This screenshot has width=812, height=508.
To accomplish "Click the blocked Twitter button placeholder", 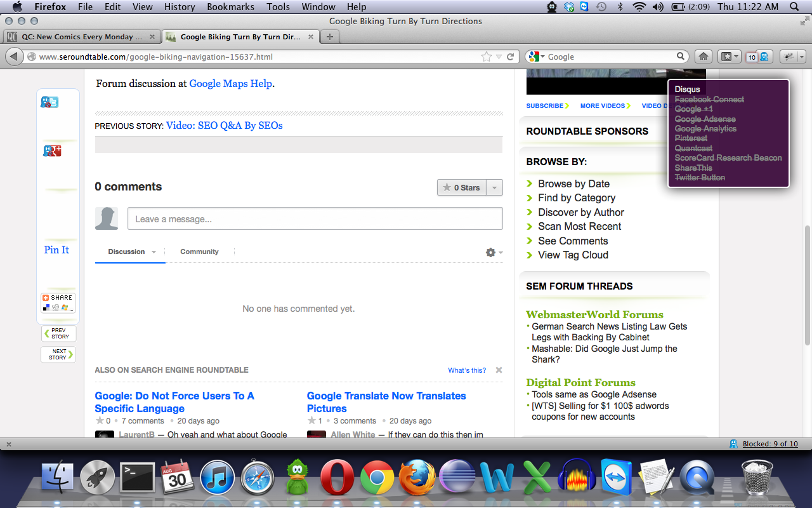I will pos(49,102).
